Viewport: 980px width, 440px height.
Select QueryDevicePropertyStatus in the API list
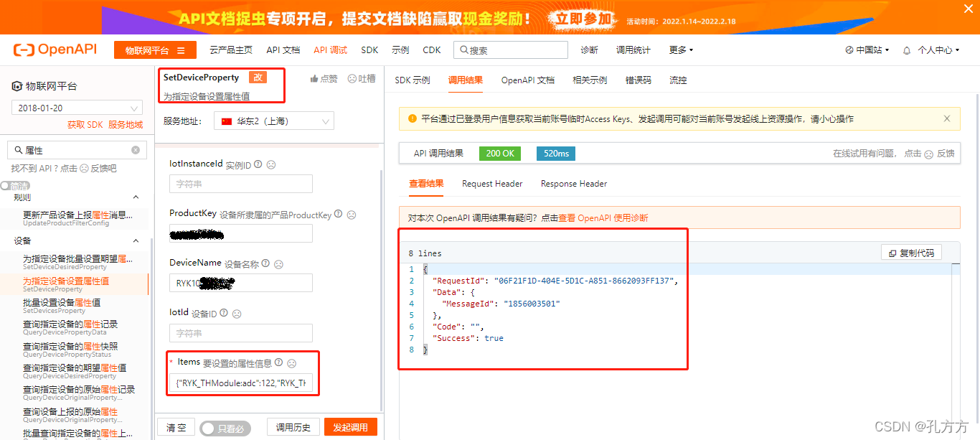pos(70,350)
